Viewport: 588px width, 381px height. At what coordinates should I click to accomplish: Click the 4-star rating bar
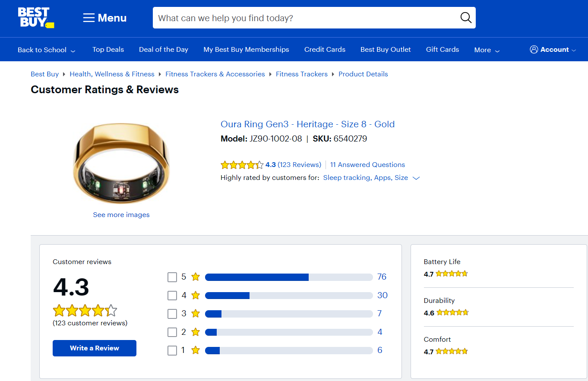(x=289, y=296)
